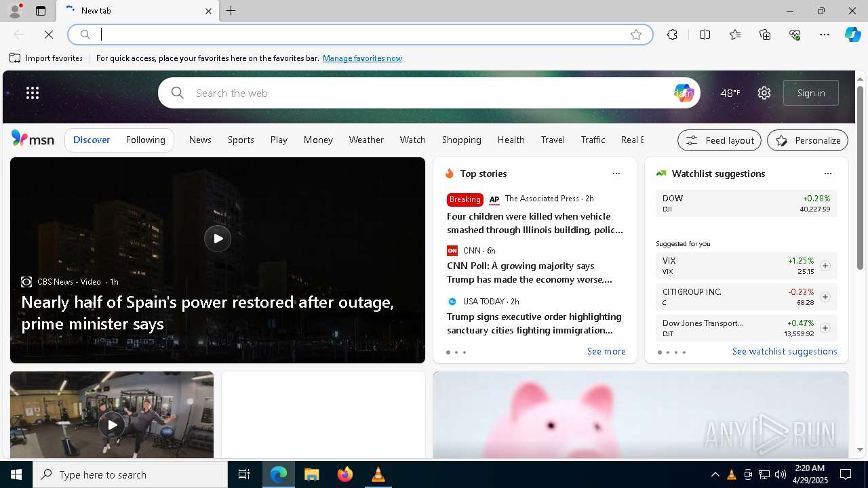Launch Firefox from taskbar
The width and height of the screenshot is (868, 488).
(345, 474)
